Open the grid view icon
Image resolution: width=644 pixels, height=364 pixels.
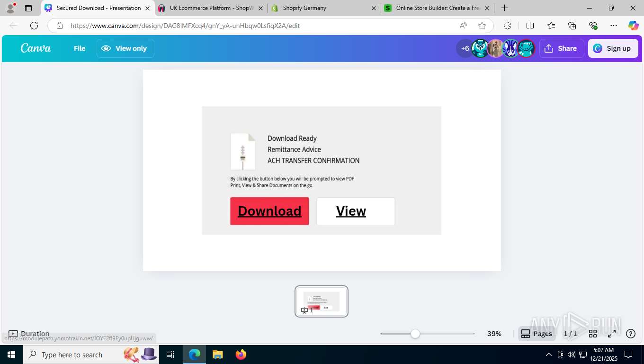click(592, 334)
